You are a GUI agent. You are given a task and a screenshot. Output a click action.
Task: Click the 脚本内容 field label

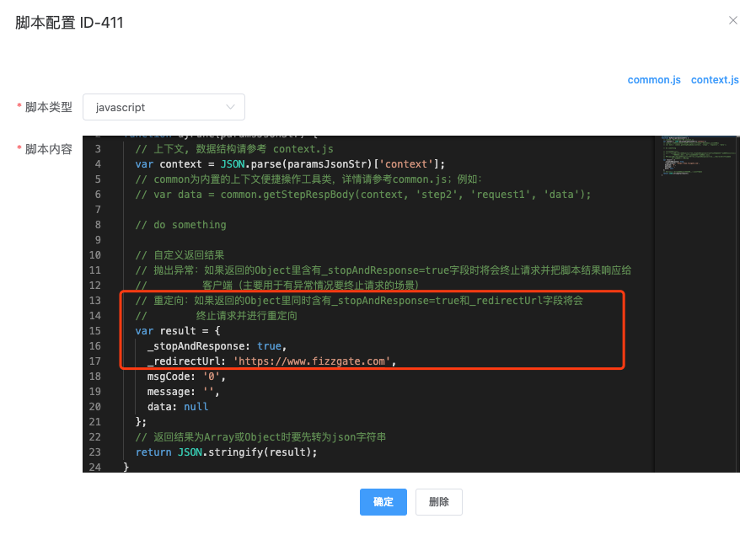coord(49,149)
